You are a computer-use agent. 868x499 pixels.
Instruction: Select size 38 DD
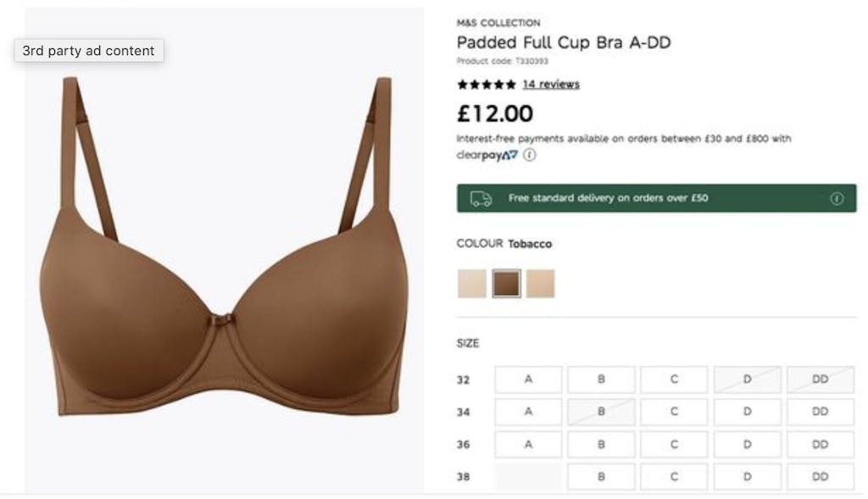coord(820,476)
